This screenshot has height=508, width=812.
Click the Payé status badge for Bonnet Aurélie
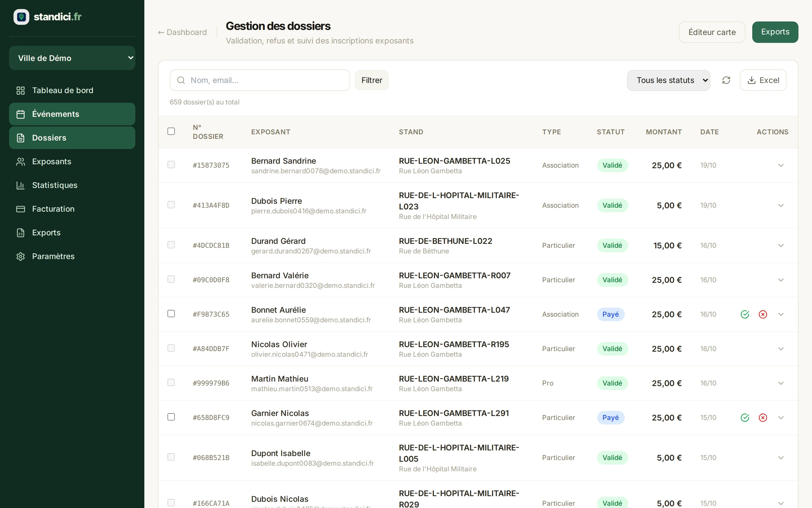pos(611,314)
